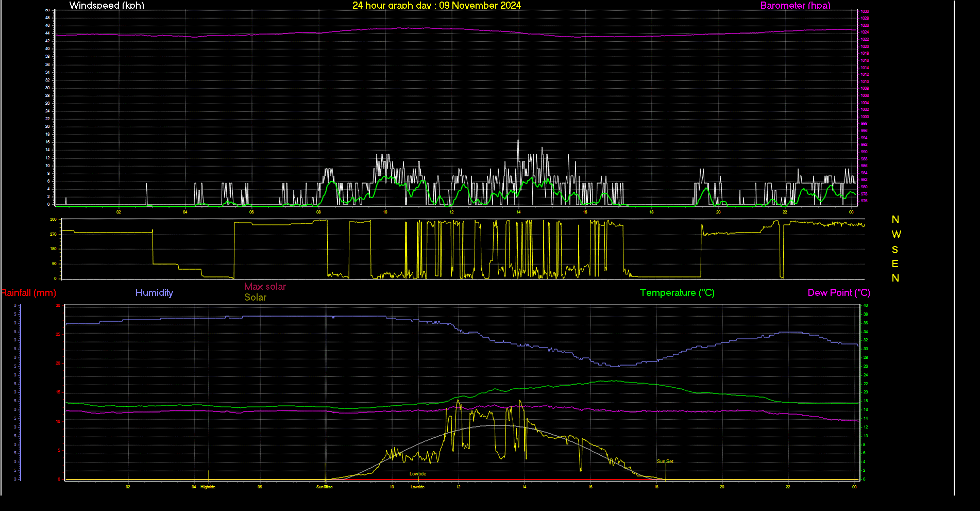This screenshot has width=980, height=511.
Task: Click the '08' hour label on windspeed chart
Action: pos(318,212)
